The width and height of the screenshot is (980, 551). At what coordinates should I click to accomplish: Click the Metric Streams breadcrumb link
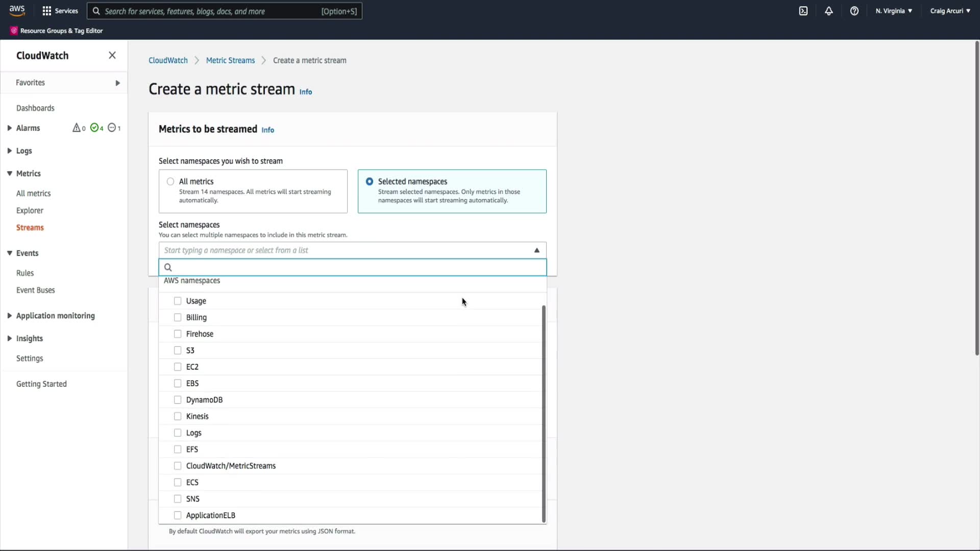pos(230,60)
